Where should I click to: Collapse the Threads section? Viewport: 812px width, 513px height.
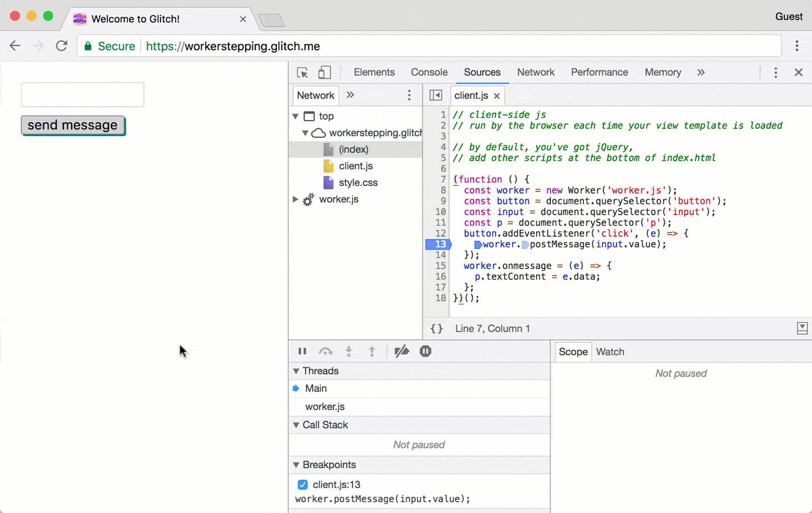pos(296,371)
